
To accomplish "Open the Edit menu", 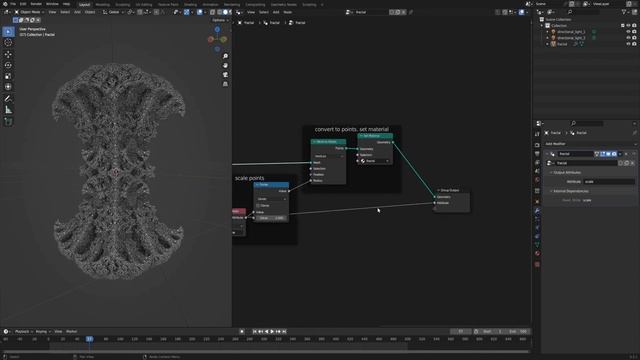I will (23, 4).
